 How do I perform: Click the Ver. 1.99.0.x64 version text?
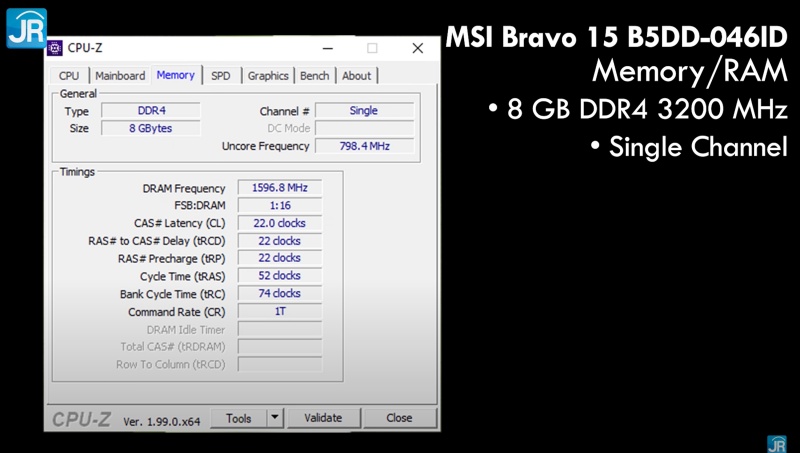(x=162, y=422)
